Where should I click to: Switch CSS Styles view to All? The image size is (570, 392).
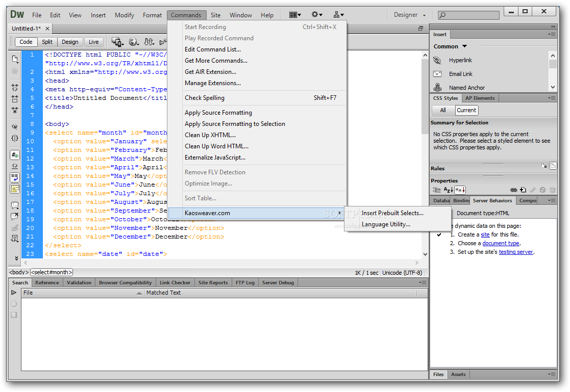click(x=442, y=110)
